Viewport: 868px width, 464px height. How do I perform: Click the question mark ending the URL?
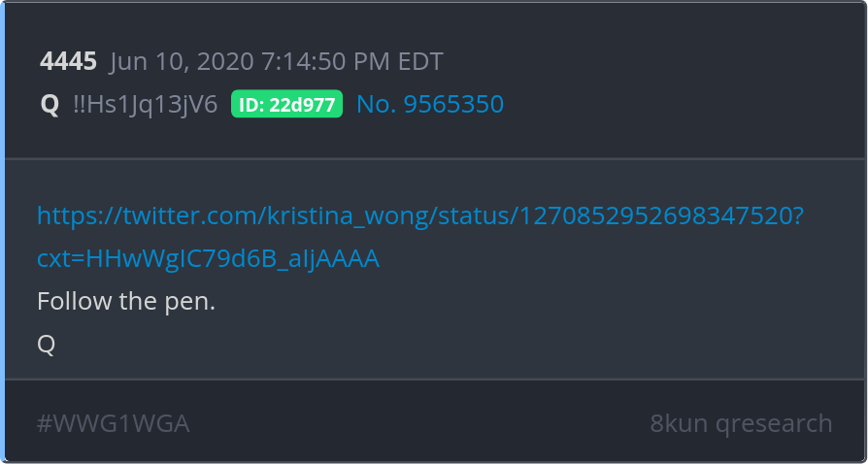[796, 216]
